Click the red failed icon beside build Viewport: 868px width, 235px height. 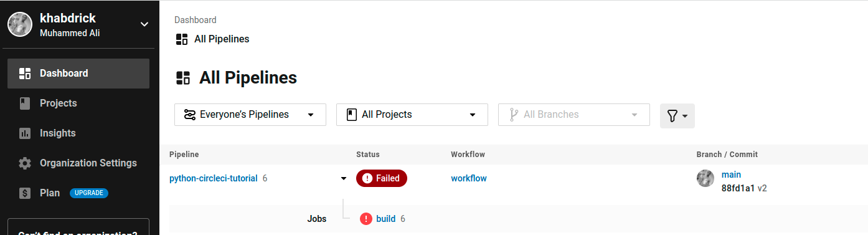point(366,219)
